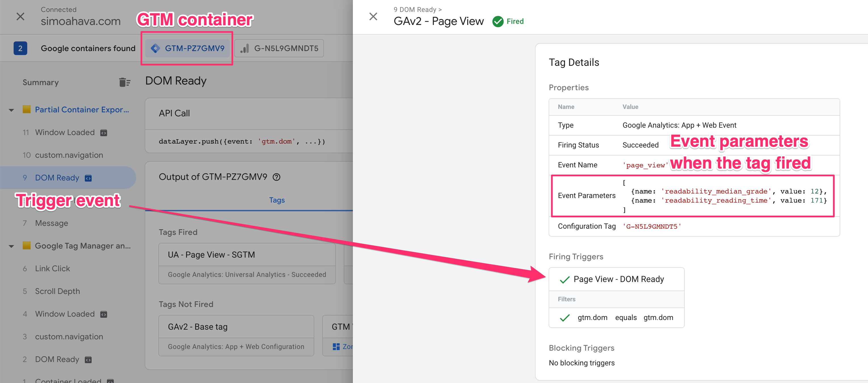The width and height of the screenshot is (868, 383).
Task: Click the checkmark beside Page View - DOM Ready
Action: click(x=564, y=279)
